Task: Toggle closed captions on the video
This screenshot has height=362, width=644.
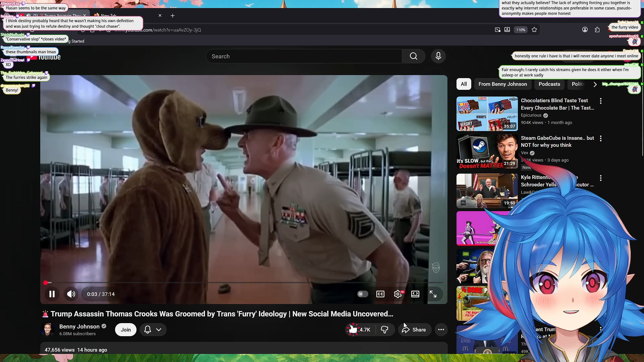Action: click(380, 294)
